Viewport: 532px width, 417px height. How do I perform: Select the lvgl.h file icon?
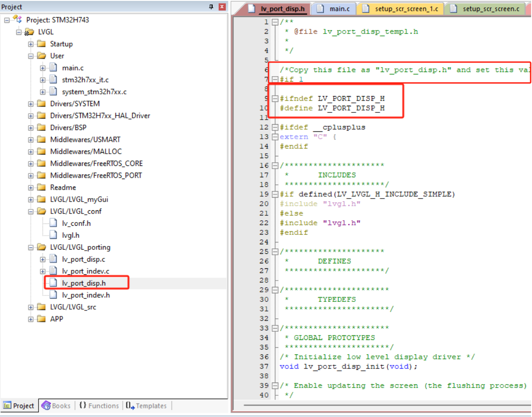pyautogui.click(x=53, y=235)
